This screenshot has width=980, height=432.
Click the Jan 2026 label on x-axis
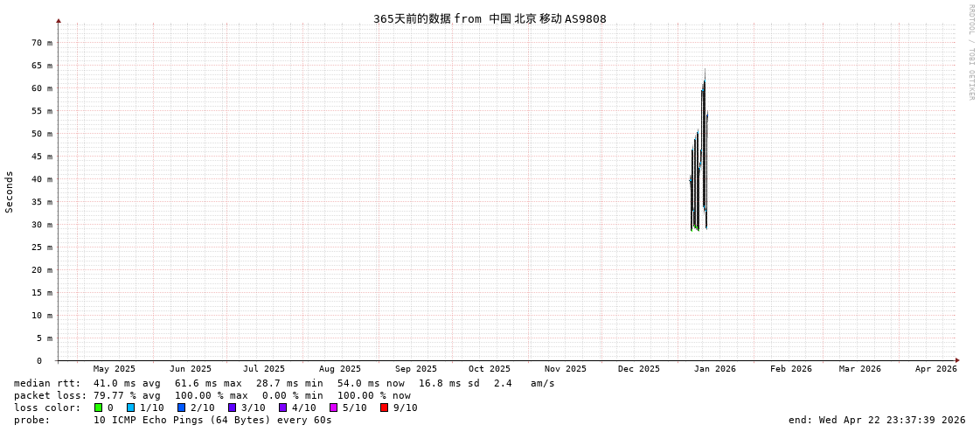pyautogui.click(x=714, y=369)
